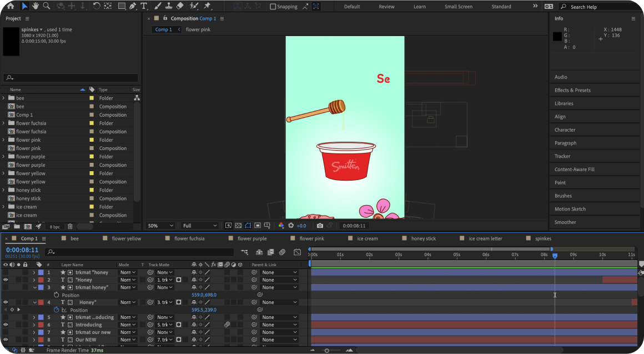Screen dimensions: 644x354
Task: Show more workspaces with double chevron
Action: point(535,6)
